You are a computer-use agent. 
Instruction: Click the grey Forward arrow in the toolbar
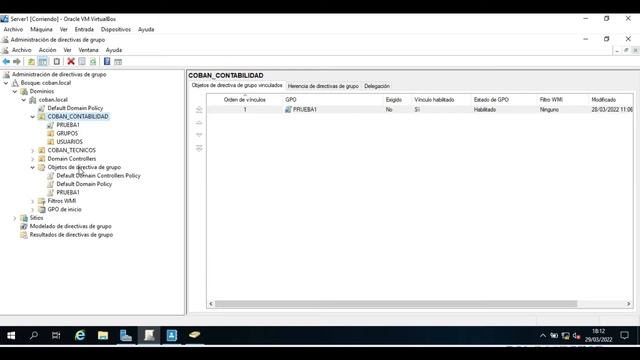point(17,62)
